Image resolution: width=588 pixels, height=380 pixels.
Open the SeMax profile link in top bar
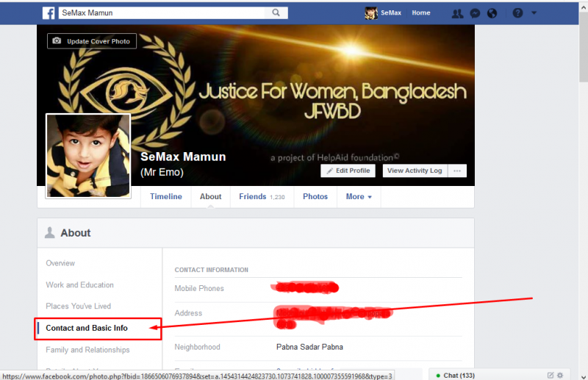pos(391,12)
